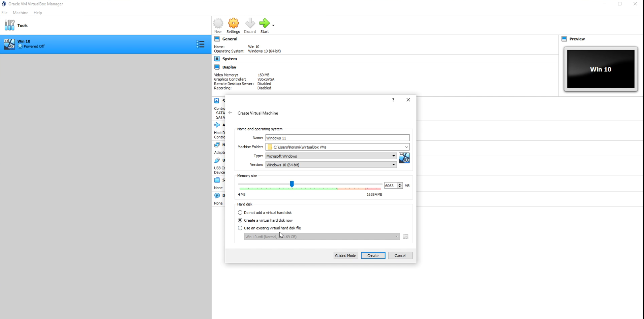Viewport: 644px width, 319px height.
Task: Select Do not add a virtual hard disk
Action: (240, 213)
